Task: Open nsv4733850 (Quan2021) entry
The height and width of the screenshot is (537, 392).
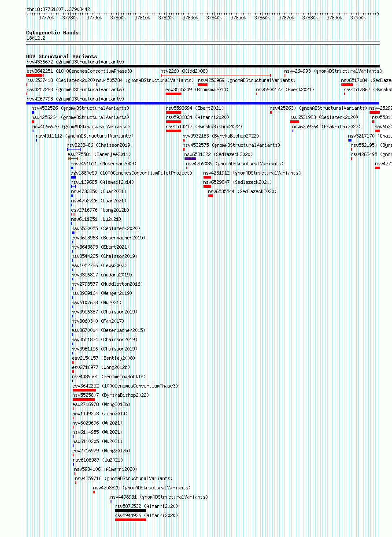Action: click(99, 191)
